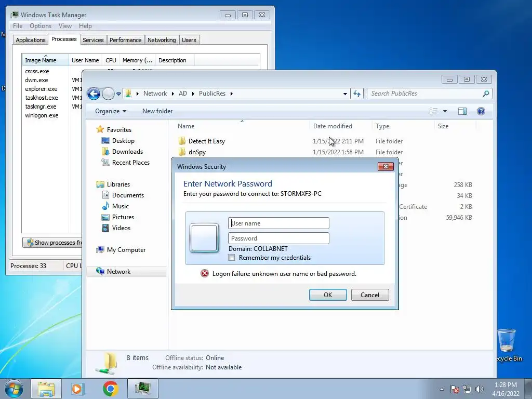Click the Explorer help icon
Image resolution: width=532 pixels, height=399 pixels.
[x=481, y=111]
